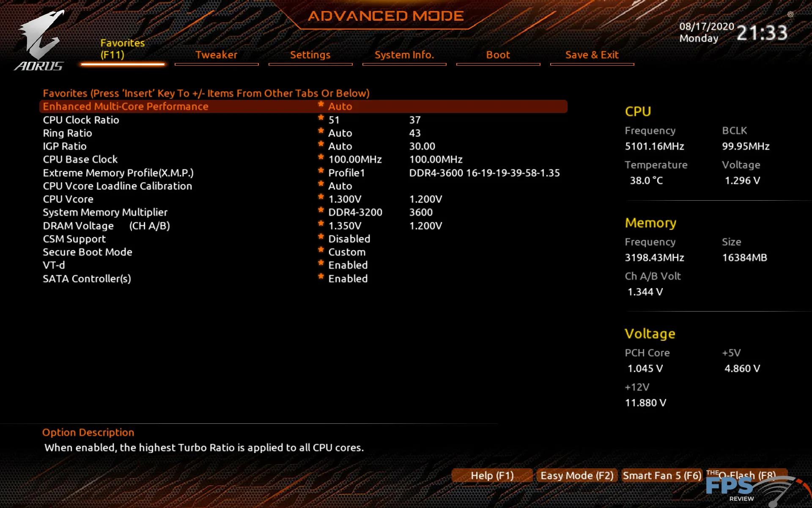Click DDR4-3600 16-19-19-39-58-1.35 profile info
The image size is (812, 508).
click(x=484, y=173)
